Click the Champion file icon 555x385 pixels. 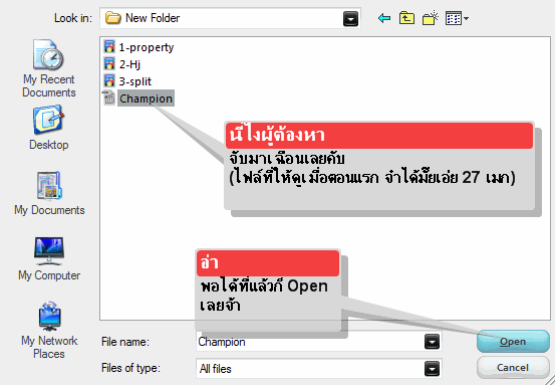pos(109,98)
